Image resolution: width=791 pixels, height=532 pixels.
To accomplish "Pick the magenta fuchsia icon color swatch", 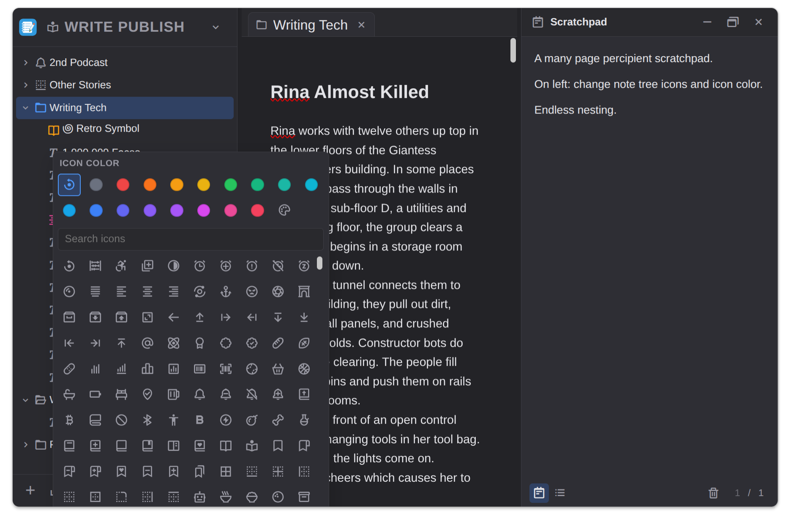I will point(204,210).
